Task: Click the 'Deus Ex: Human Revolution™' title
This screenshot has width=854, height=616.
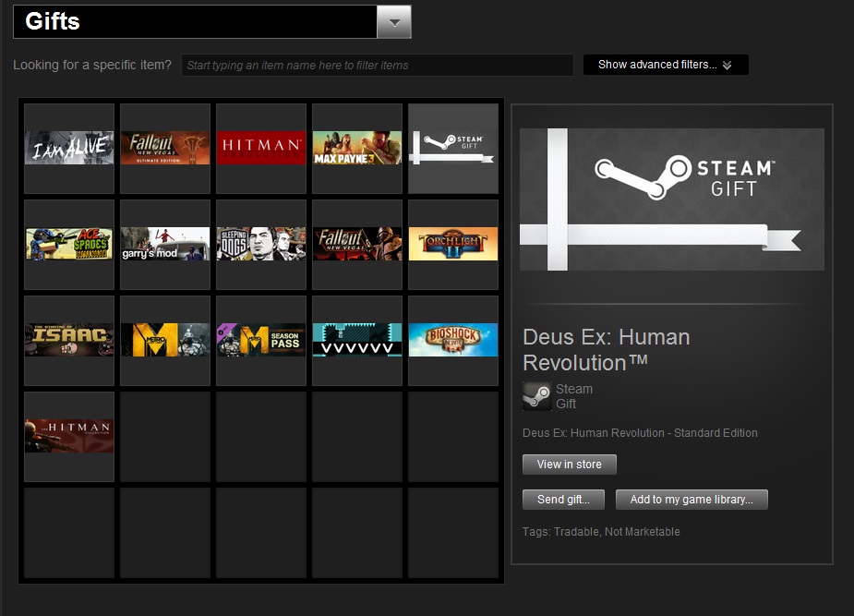Action: [607, 350]
